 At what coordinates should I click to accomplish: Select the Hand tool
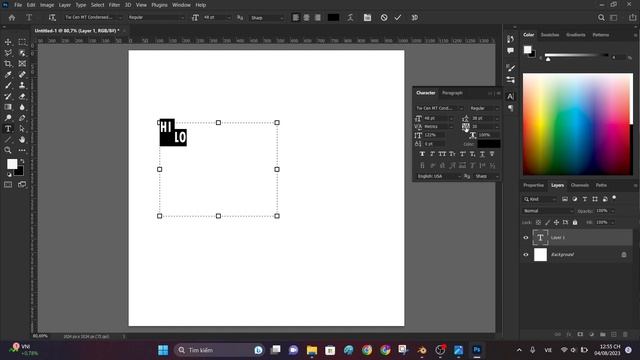pos(22,140)
